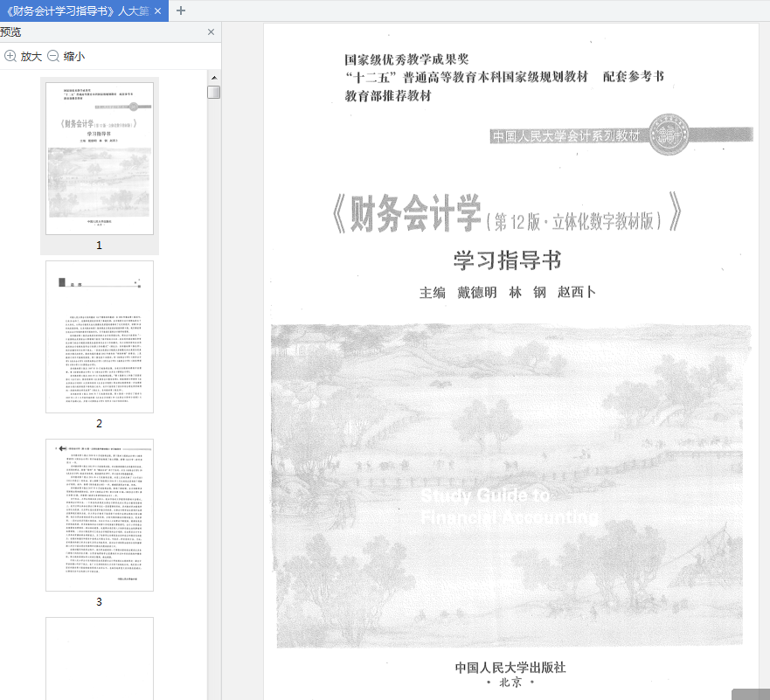Click the 放大 text label
Viewport: 770px width, 700px height.
(31, 57)
